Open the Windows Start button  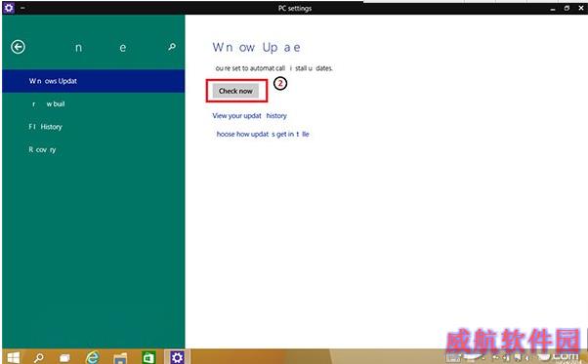click(13, 357)
